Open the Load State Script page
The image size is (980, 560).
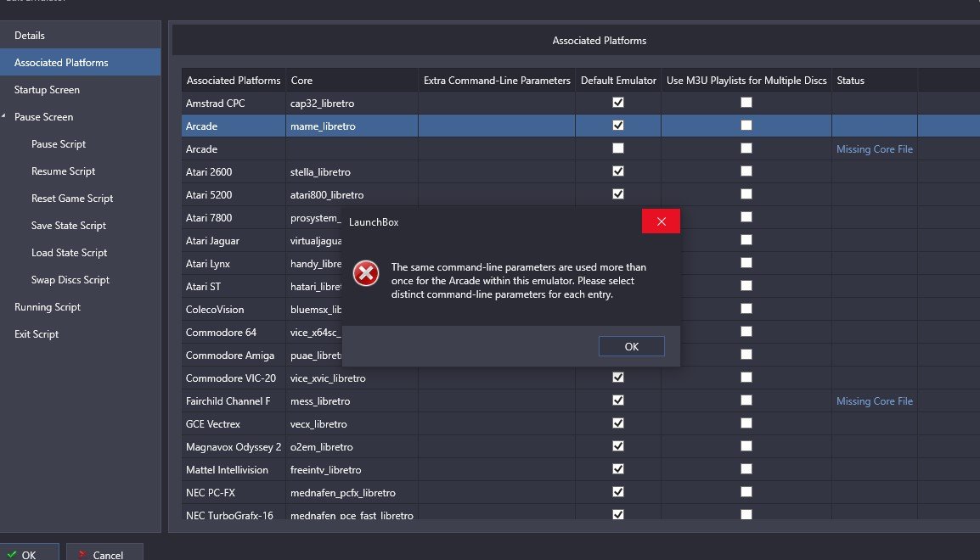[x=69, y=252]
